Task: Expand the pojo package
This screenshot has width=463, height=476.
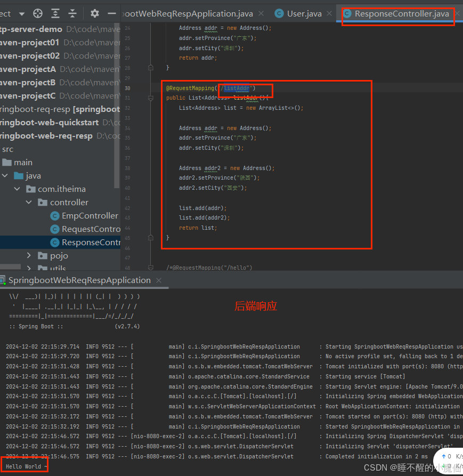Action: pyautogui.click(x=29, y=256)
